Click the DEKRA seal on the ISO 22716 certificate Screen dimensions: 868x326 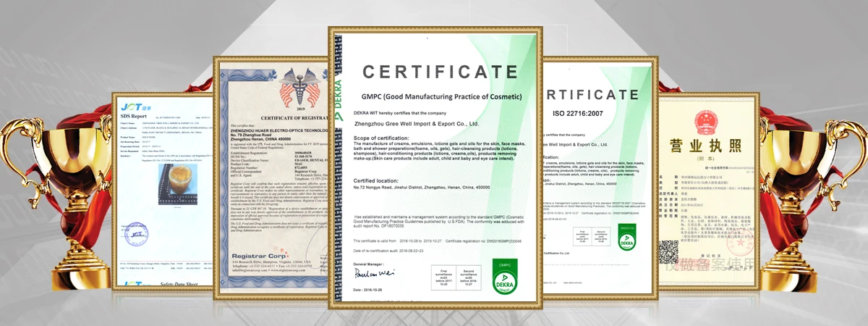[626, 236]
